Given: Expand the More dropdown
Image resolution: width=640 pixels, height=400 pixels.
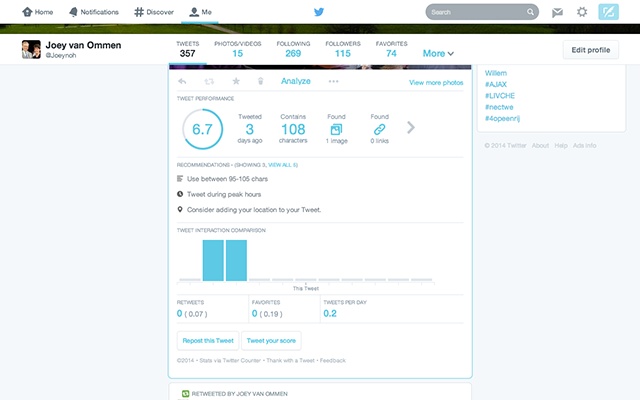Looking at the screenshot, I should (438, 53).
